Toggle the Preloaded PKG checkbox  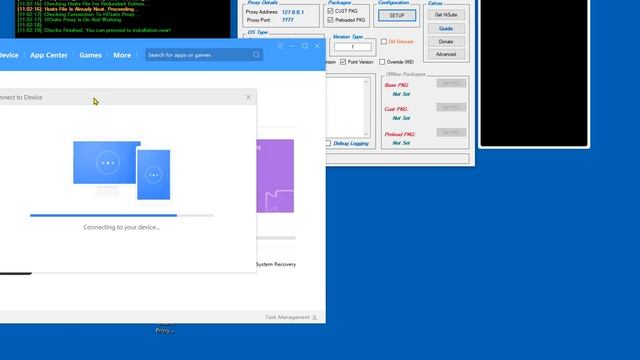click(330, 20)
